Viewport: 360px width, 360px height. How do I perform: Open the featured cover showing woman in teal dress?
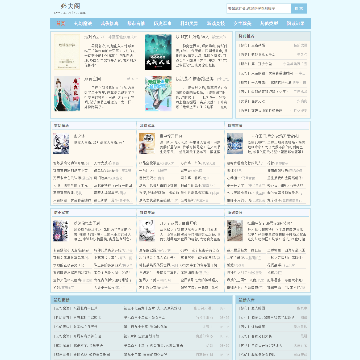tap(67, 94)
